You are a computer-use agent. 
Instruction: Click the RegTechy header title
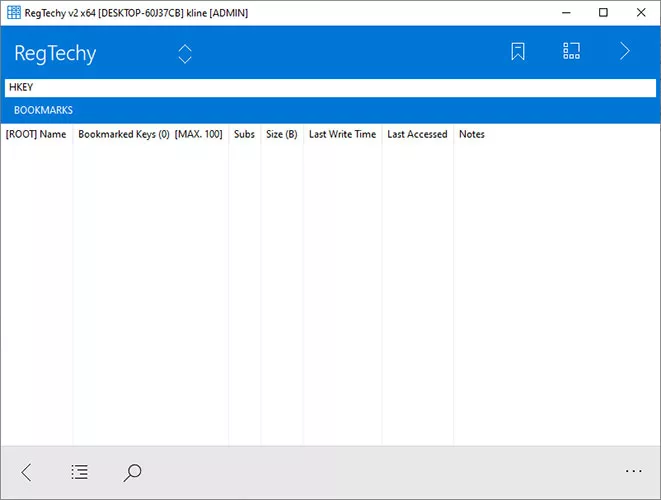point(55,54)
